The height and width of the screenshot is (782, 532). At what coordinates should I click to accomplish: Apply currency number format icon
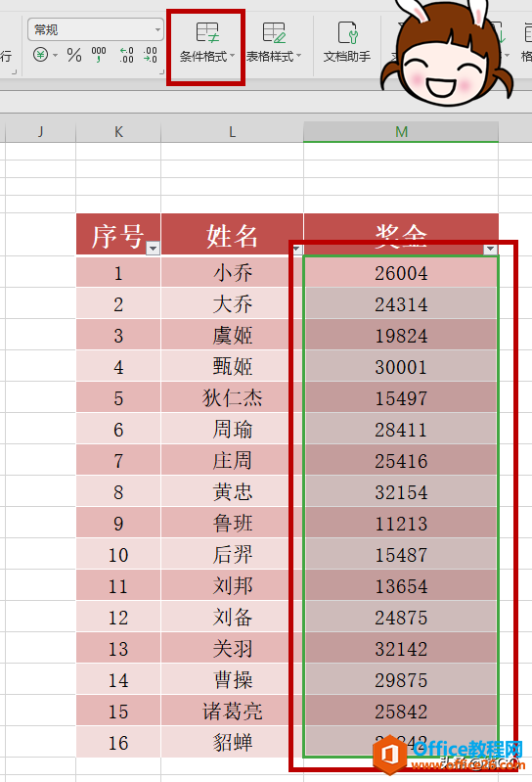point(41,55)
